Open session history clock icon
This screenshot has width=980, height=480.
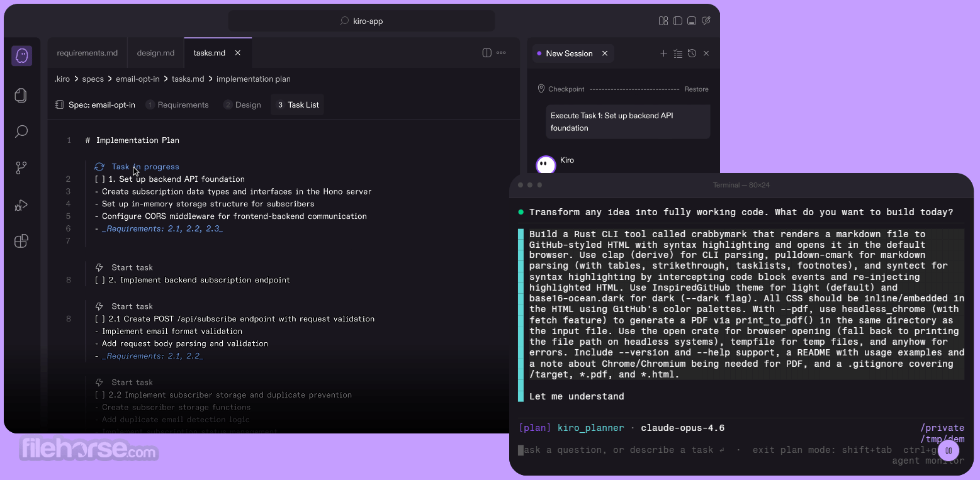692,53
